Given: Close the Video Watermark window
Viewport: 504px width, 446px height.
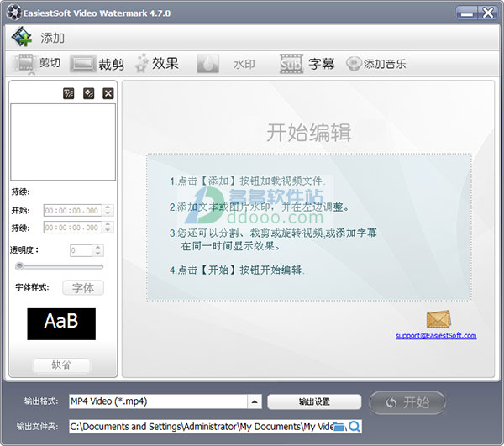Looking at the screenshot, I should point(488,13).
